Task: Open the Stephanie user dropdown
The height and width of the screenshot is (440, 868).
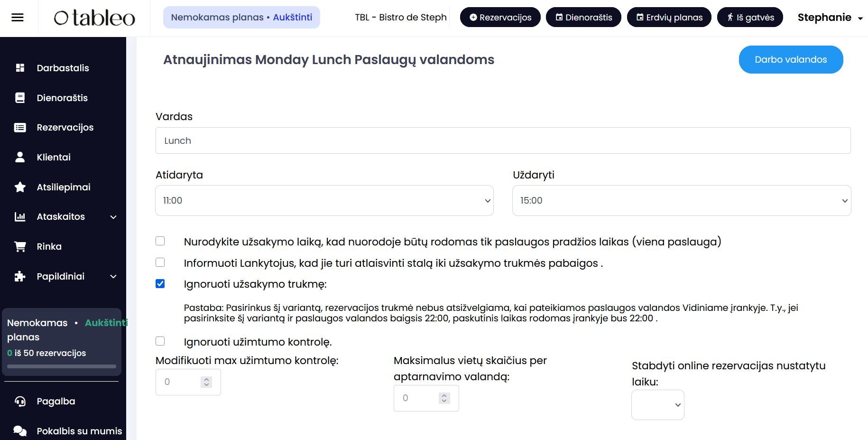Action: 830,18
